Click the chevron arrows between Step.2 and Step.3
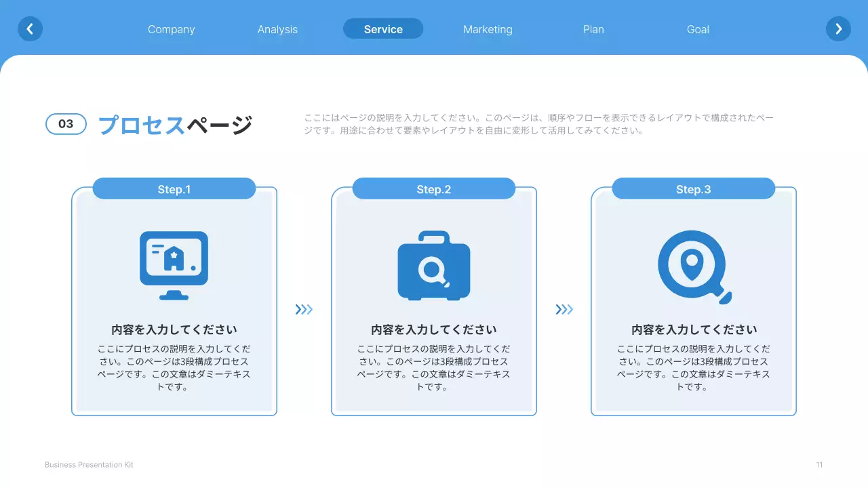Screen dimensions: 868x488 (x=565, y=309)
